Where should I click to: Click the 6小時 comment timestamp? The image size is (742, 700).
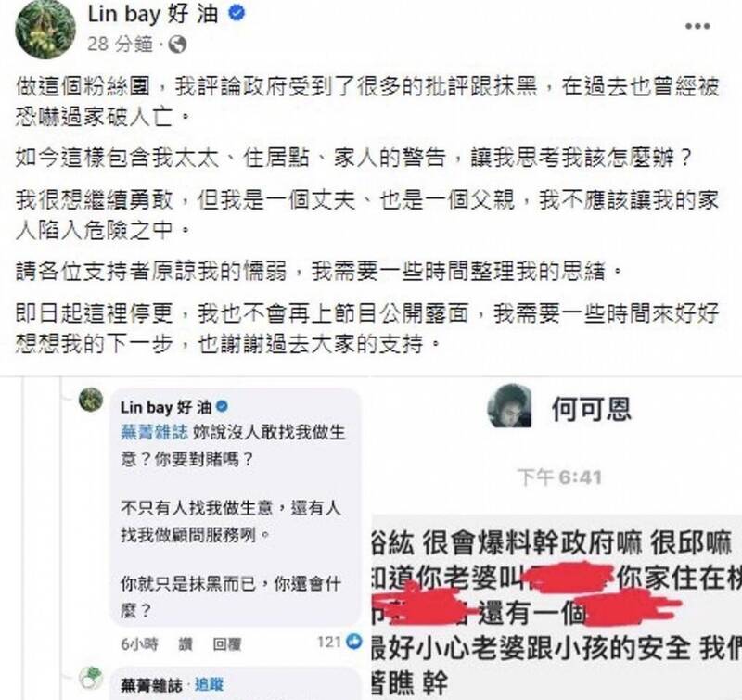140,644
